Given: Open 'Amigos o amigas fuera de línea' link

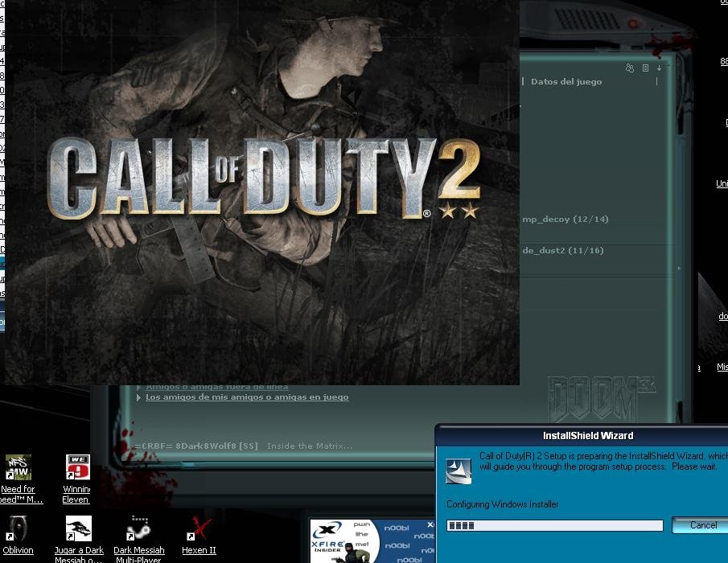Looking at the screenshot, I should pyautogui.click(x=217, y=387).
